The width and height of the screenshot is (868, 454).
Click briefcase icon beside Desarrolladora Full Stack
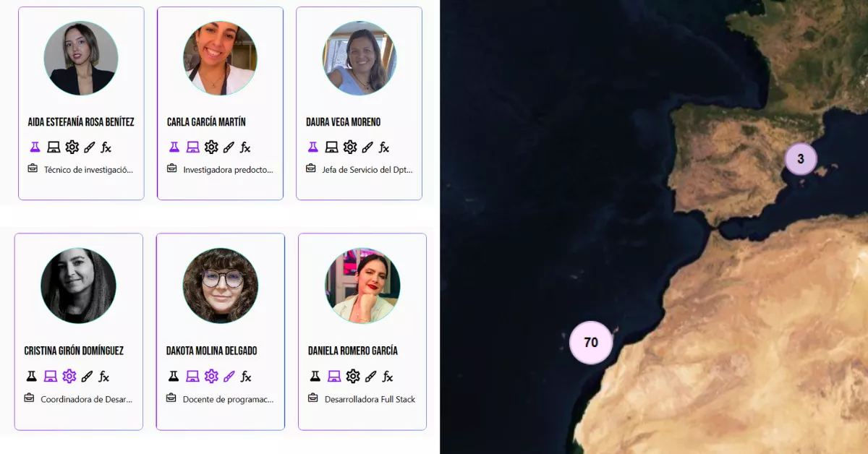(313, 398)
